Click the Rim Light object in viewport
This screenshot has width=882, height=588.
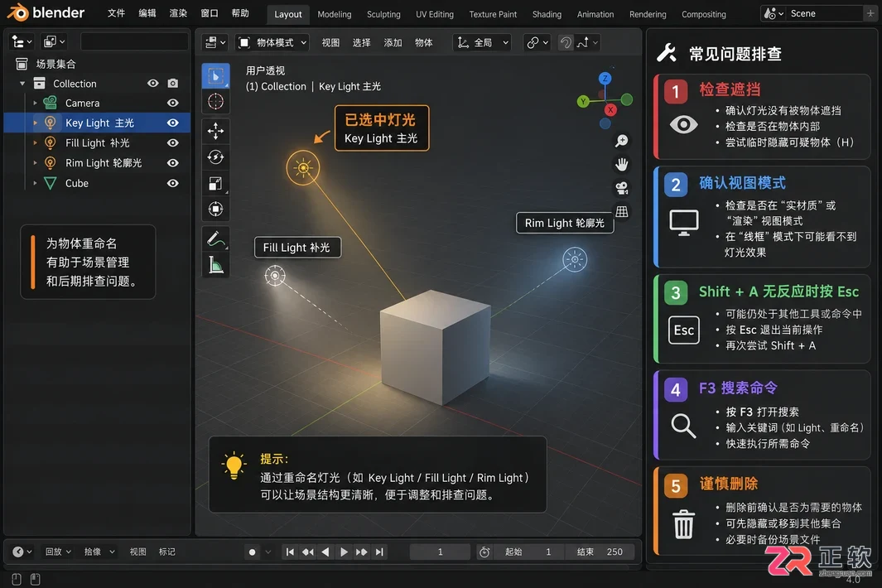pyautogui.click(x=575, y=259)
